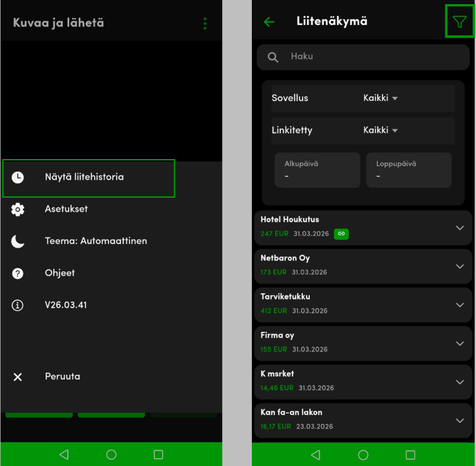
Task: Expand the Netbaron Oy entry
Action: pos(460,266)
